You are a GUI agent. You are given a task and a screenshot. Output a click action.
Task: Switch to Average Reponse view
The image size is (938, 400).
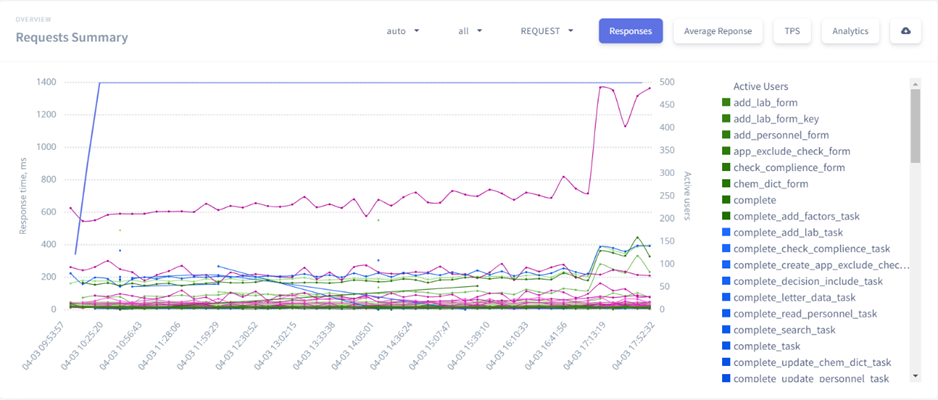(x=718, y=31)
